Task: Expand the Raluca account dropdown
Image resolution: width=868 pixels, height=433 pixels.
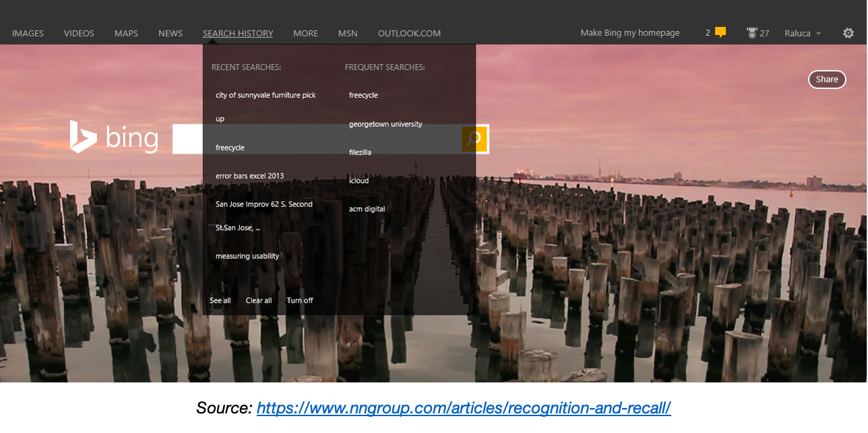Action: click(x=803, y=33)
